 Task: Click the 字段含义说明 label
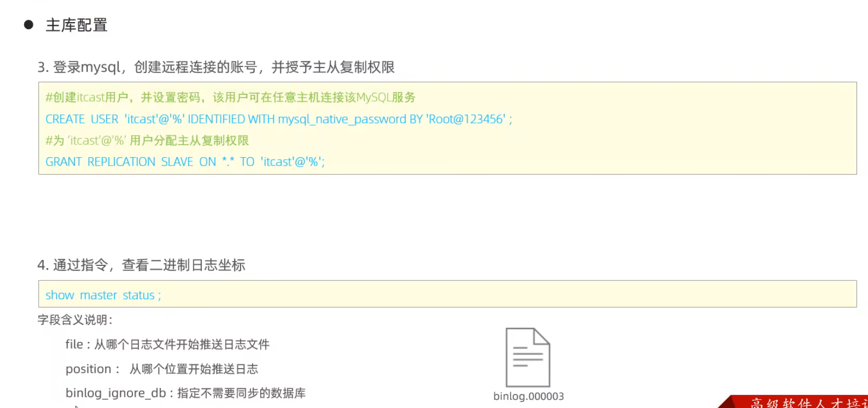[75, 320]
